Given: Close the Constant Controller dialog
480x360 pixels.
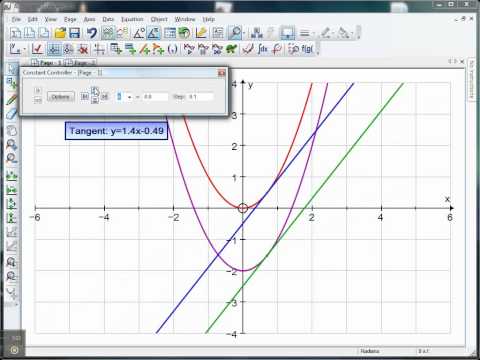Looking at the screenshot, I should coord(221,73).
